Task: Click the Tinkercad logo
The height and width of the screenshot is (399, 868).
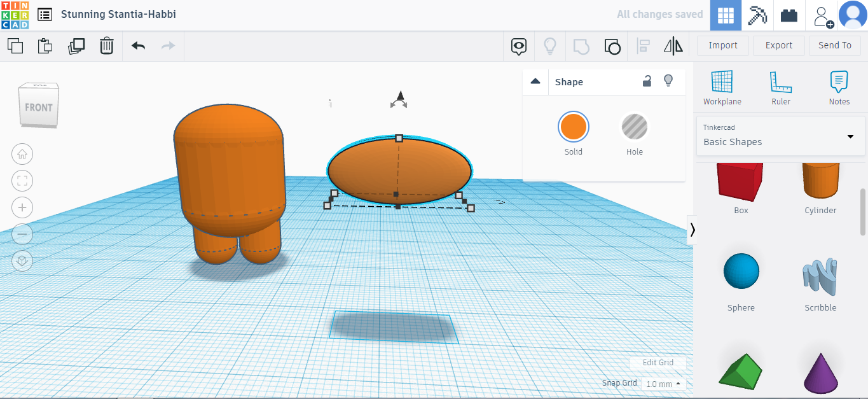Action: [15, 15]
